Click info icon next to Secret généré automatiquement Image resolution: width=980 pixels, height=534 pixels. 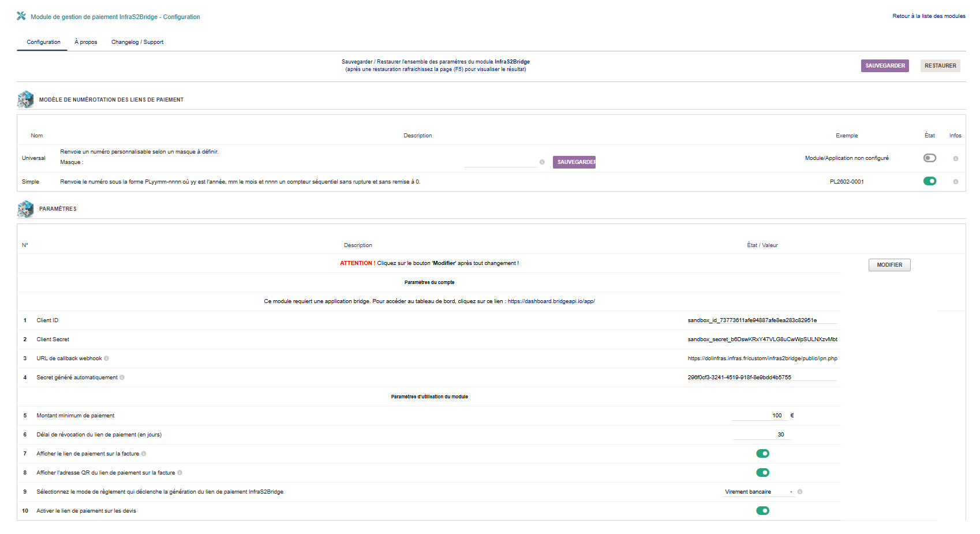click(x=122, y=378)
